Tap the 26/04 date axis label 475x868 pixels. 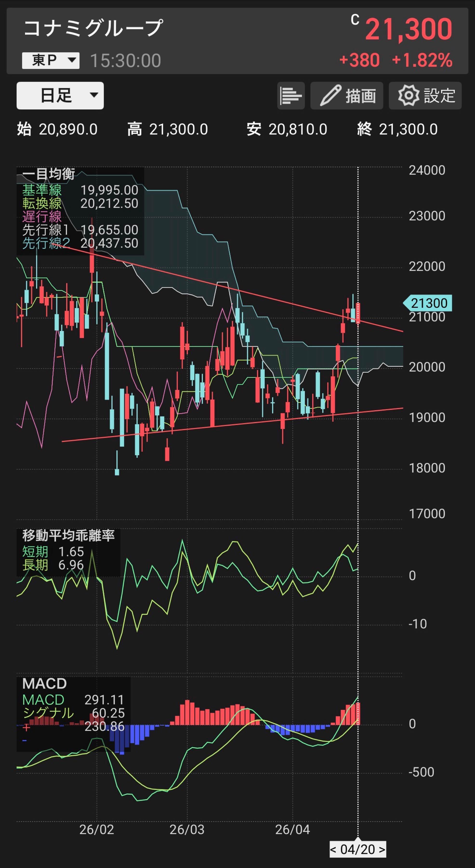click(293, 830)
